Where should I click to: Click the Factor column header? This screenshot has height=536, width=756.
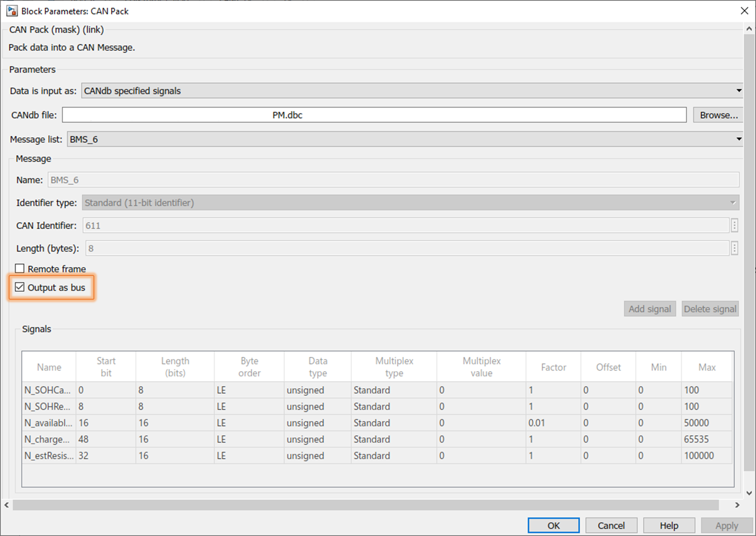click(x=553, y=367)
